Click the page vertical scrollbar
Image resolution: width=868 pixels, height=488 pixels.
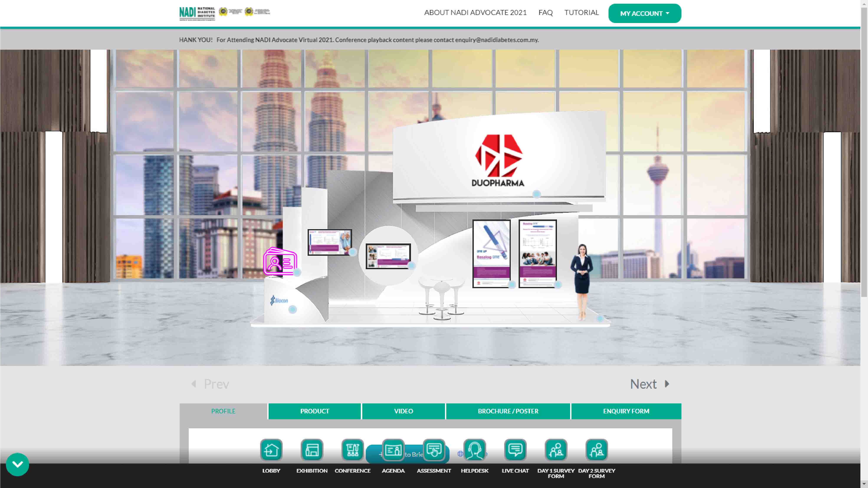pos(864,152)
